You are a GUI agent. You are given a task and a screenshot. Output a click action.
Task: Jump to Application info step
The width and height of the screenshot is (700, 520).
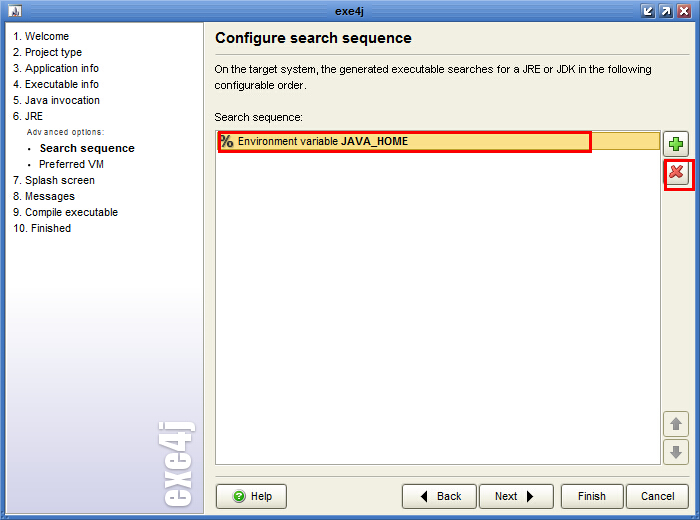click(x=55, y=68)
